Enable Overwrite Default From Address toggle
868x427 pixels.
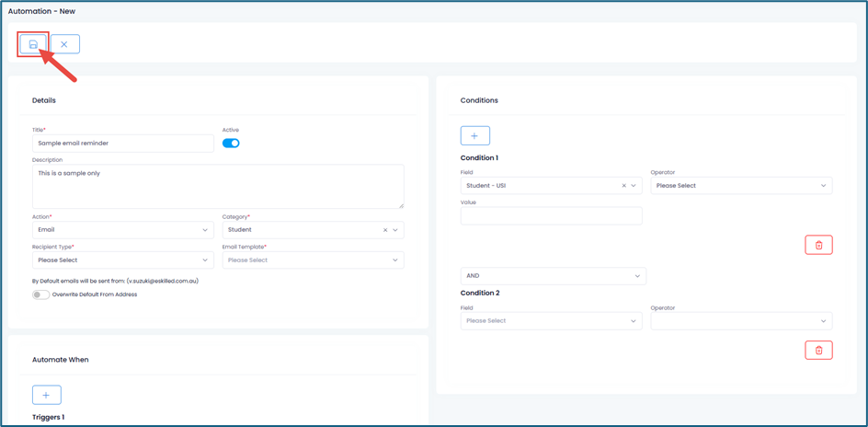[40, 295]
